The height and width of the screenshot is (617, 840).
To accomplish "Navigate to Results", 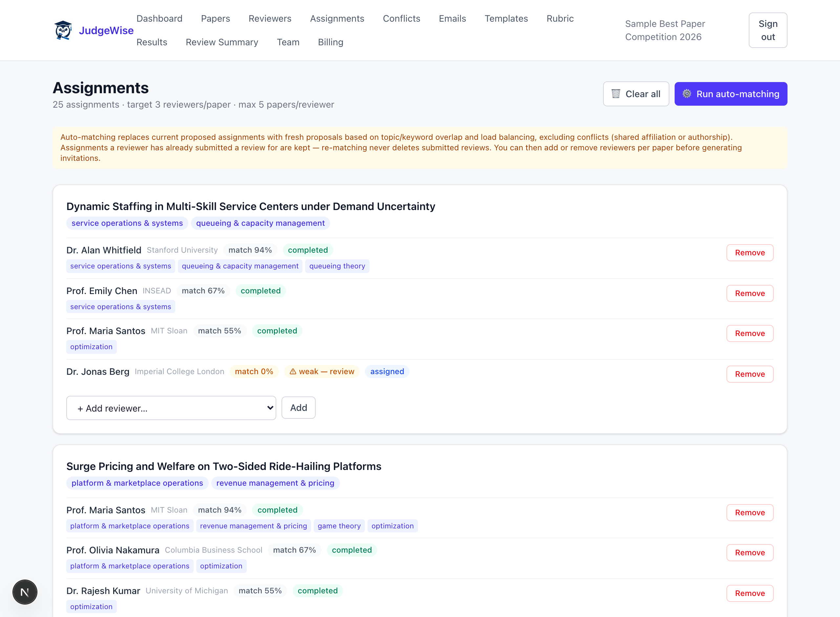I will (x=152, y=42).
